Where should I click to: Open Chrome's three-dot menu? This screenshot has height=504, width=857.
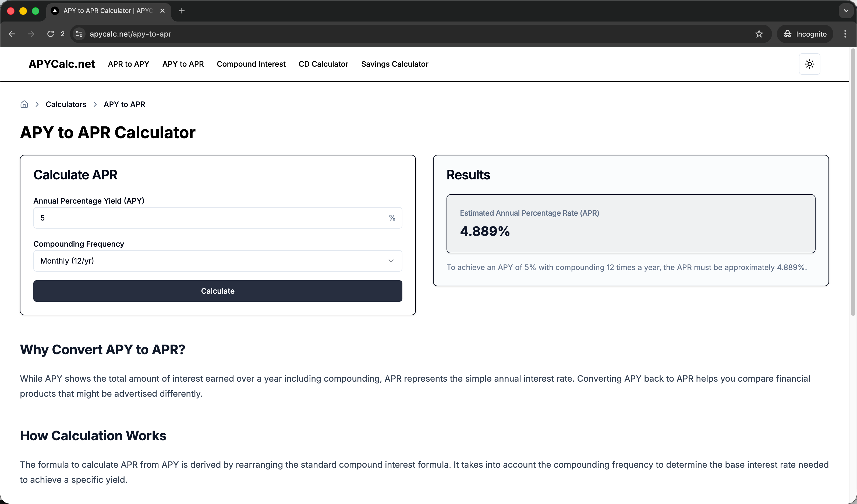[x=845, y=34]
